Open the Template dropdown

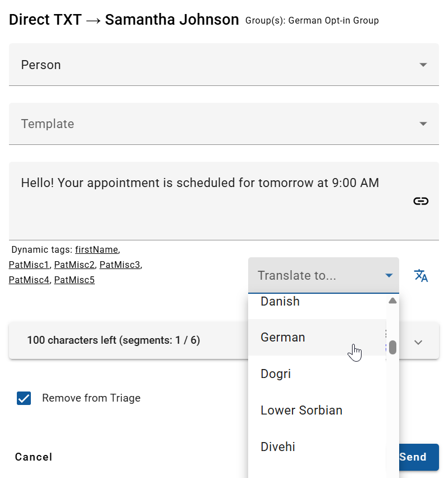point(223,124)
